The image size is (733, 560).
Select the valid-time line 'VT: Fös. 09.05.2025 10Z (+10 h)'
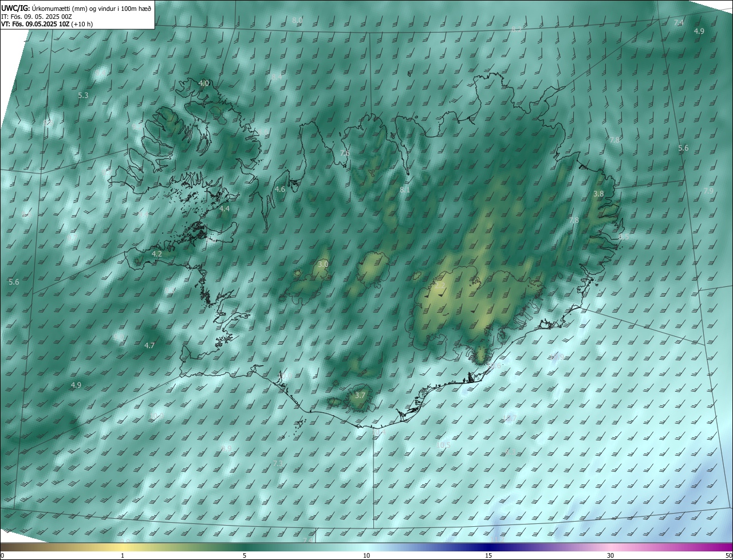click(x=47, y=24)
